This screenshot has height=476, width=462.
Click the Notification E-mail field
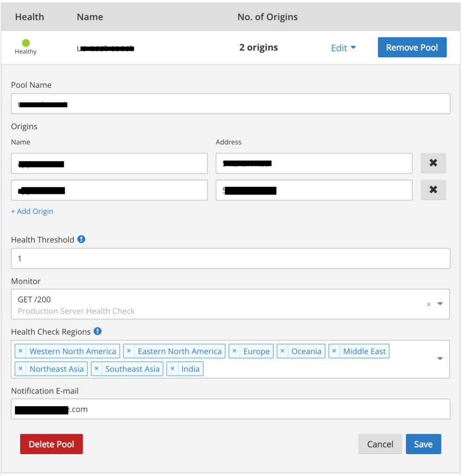231,409
